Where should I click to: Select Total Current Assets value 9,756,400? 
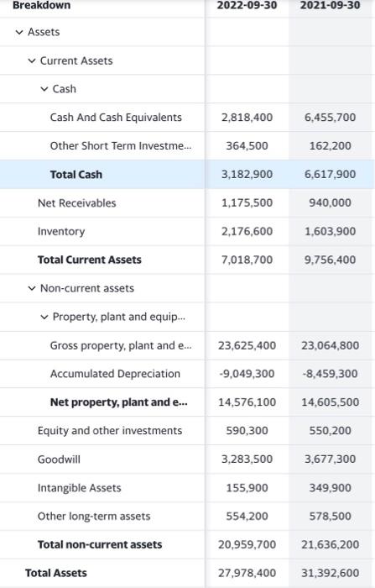330,260
